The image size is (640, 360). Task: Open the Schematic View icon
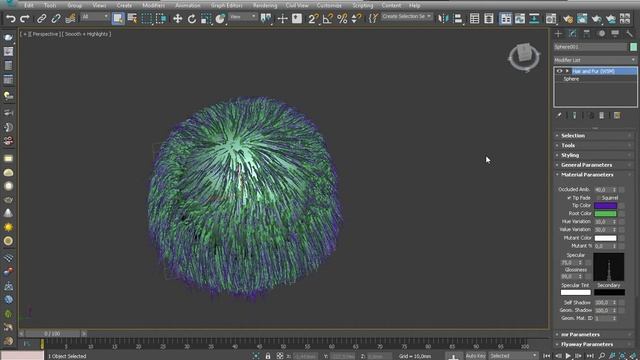click(534, 19)
